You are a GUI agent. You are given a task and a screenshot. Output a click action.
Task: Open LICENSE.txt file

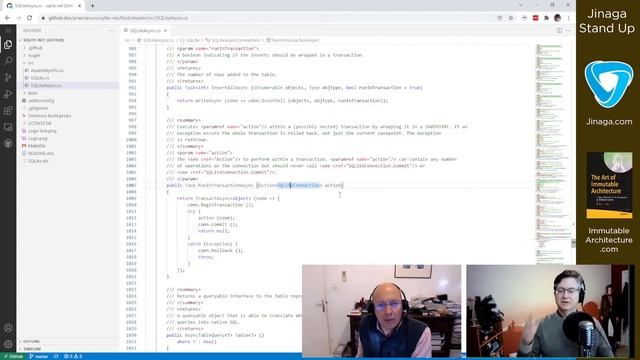(40, 123)
